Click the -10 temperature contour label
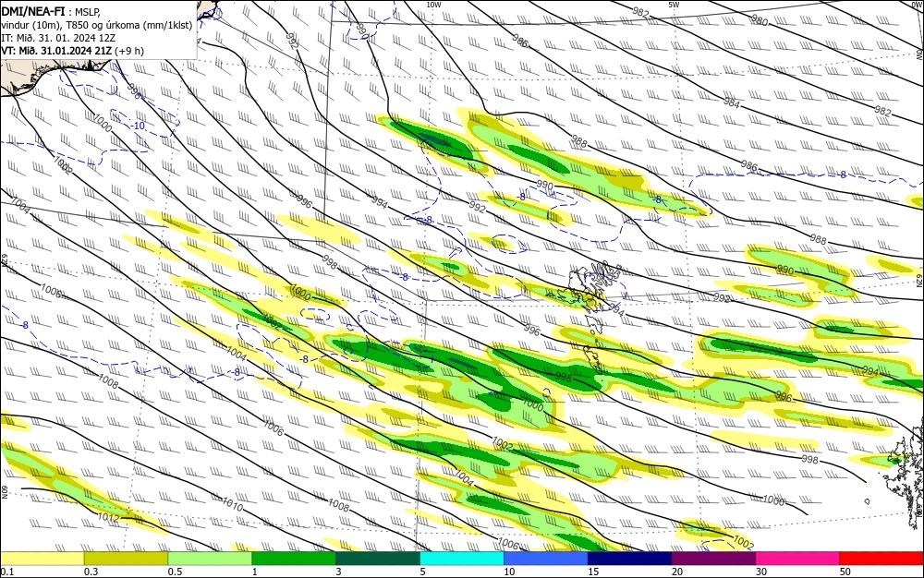Screen dimensions: 924x578 coord(138,126)
